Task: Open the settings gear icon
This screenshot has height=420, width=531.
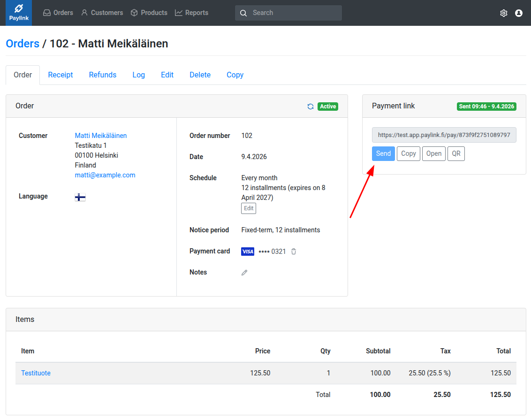Action: 504,13
